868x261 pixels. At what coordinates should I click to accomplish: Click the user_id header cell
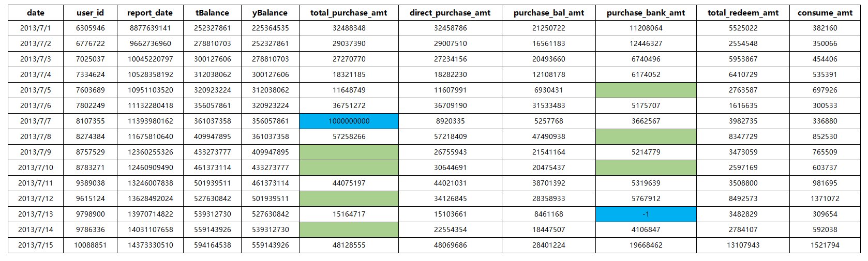90,13
